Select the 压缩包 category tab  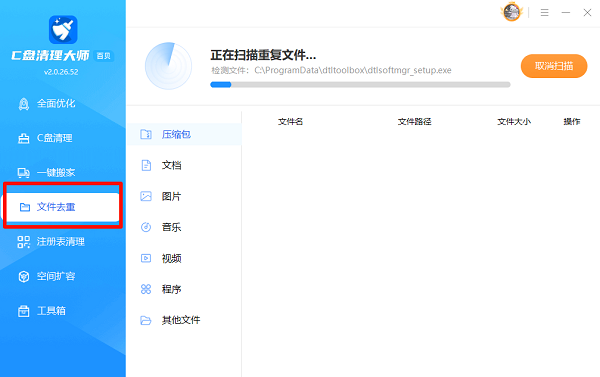click(184, 134)
